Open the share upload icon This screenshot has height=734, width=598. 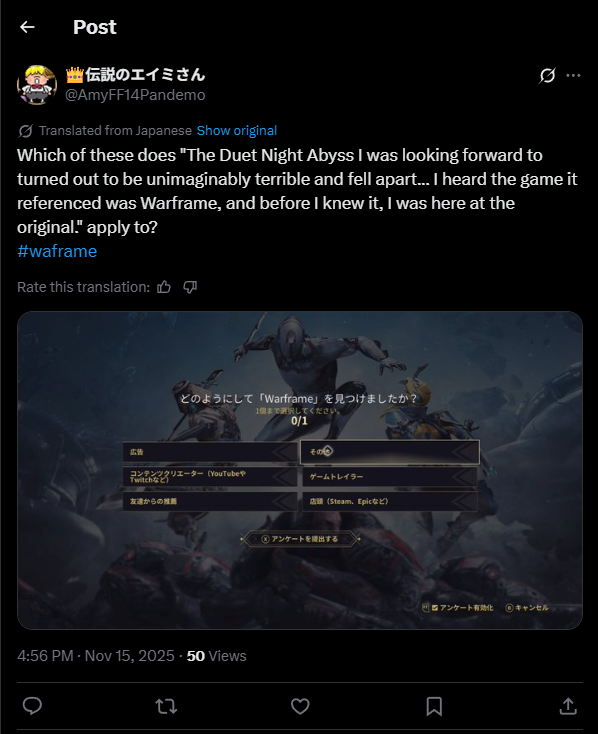point(568,706)
